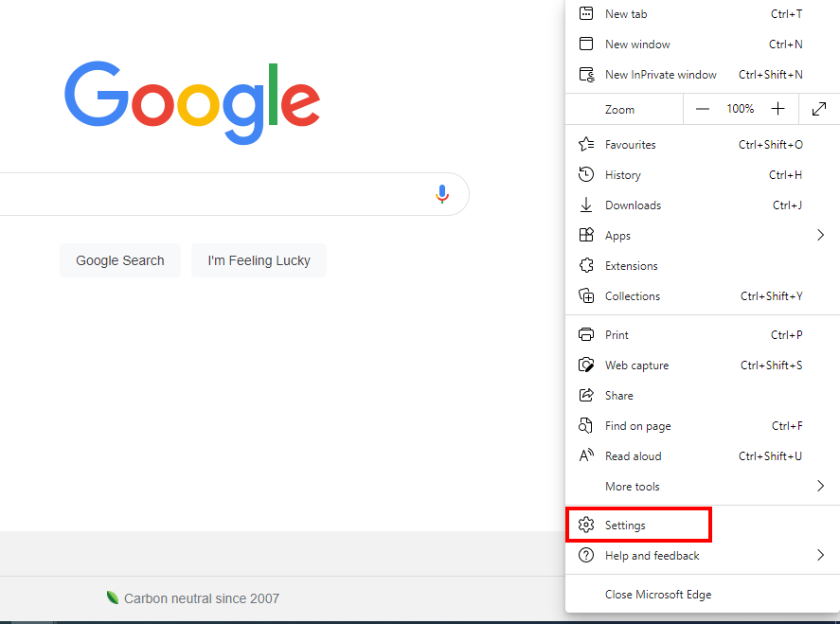Open the Settings menu label
The width and height of the screenshot is (840, 624).
(625, 526)
